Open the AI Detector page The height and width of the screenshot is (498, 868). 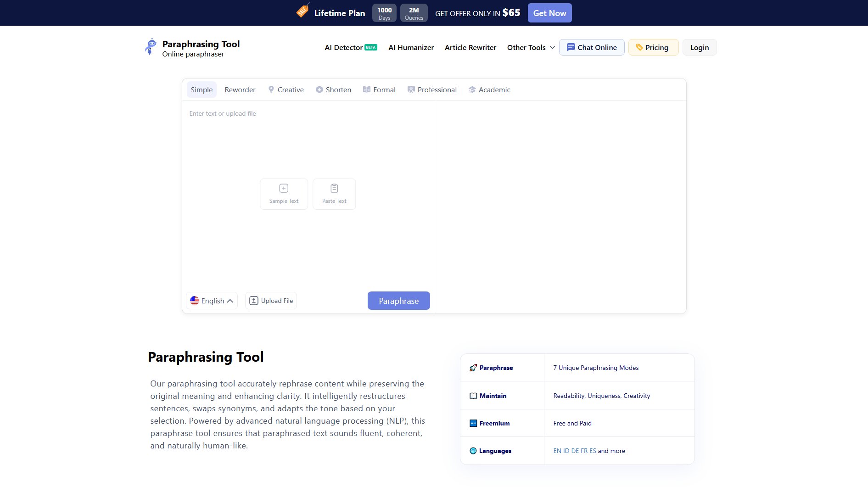pyautogui.click(x=345, y=47)
